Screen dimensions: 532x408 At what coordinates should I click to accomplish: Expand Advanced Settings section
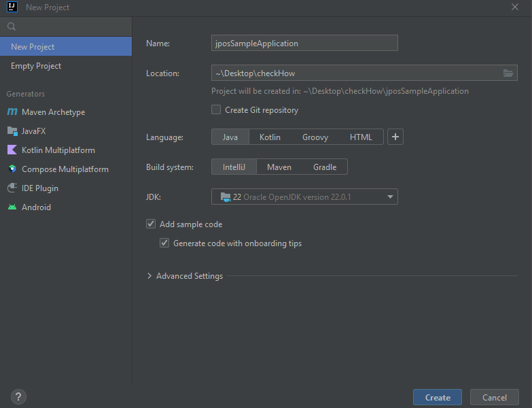coord(150,276)
